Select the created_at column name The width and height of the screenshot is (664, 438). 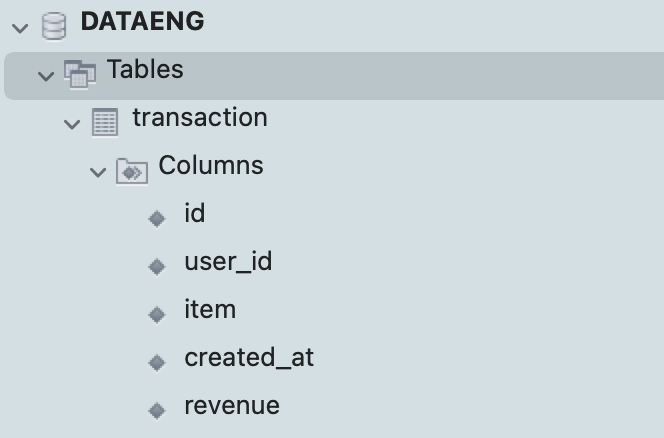coord(249,357)
